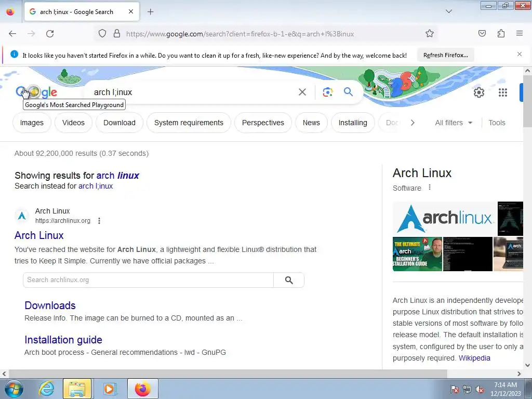The height and width of the screenshot is (399, 532).
Task: Close the arch l;inux Google Search tab
Action: pyautogui.click(x=130, y=11)
